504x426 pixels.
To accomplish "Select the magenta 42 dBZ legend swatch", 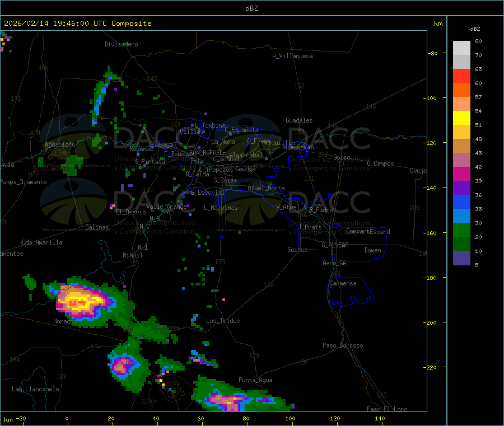I will [461, 174].
